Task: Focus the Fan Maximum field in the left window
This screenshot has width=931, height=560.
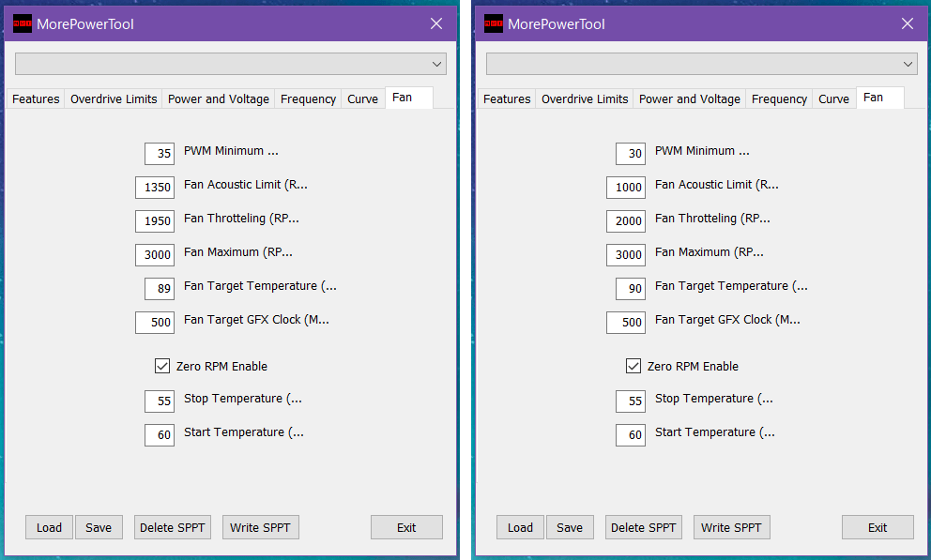Action: point(154,255)
